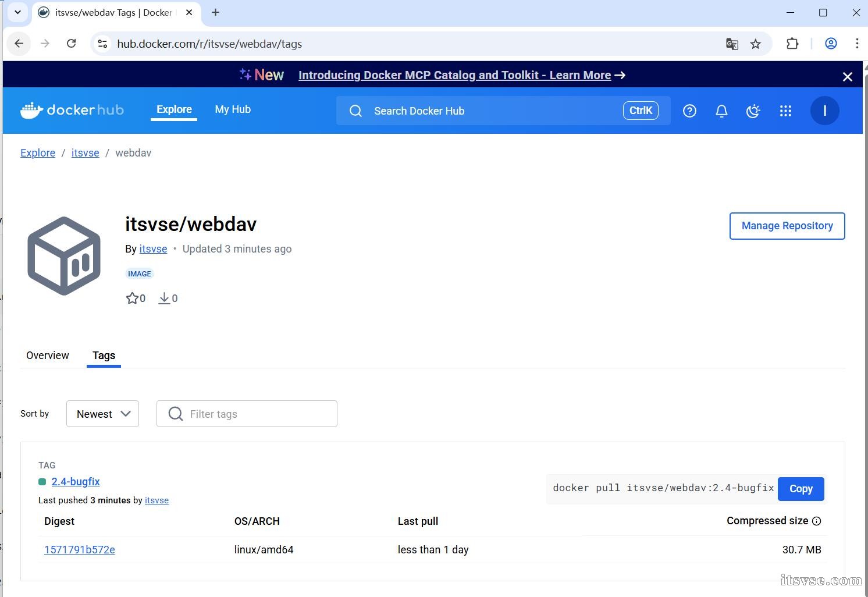This screenshot has width=868, height=597.
Task: Click the search magnifier in Docker Hub search
Action: 355,111
